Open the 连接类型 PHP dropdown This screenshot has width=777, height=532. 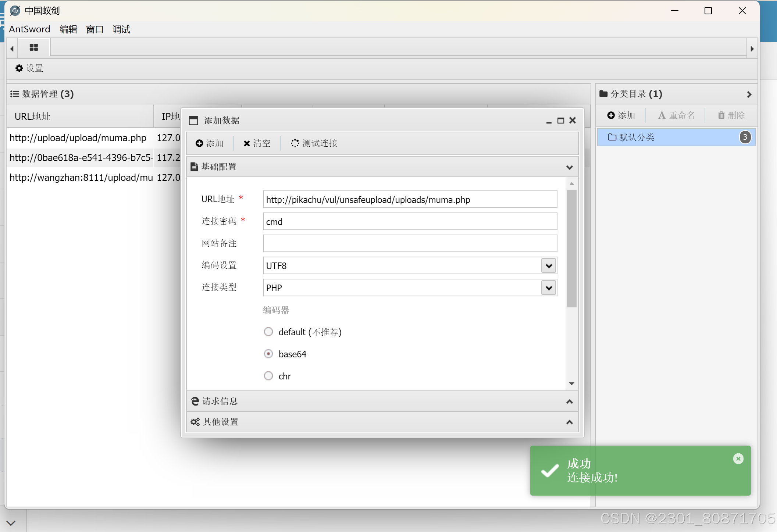(x=549, y=288)
